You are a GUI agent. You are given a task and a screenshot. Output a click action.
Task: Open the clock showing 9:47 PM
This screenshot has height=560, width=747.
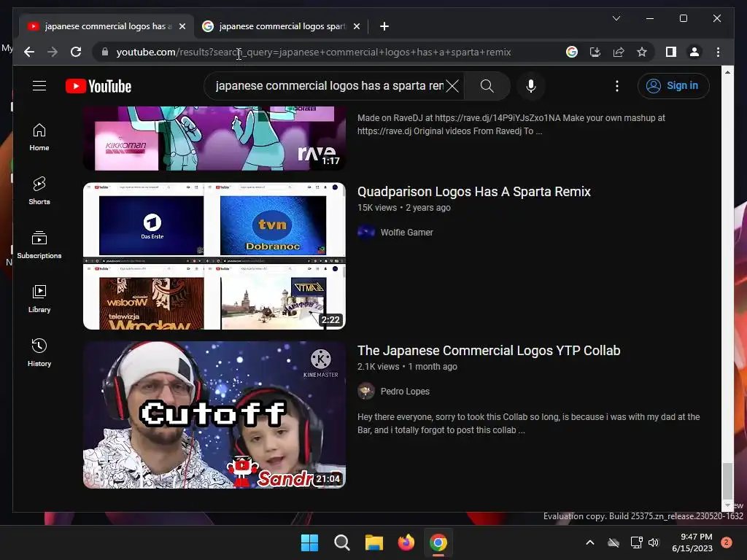point(692,542)
